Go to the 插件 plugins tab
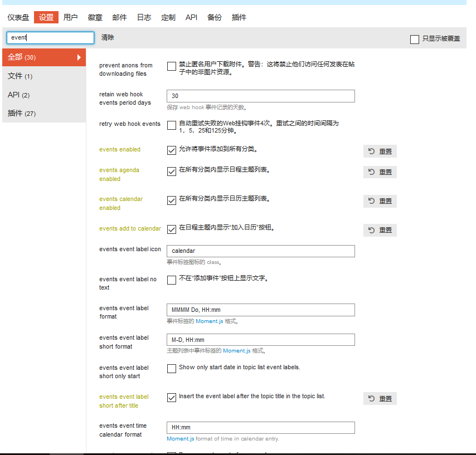 click(x=239, y=17)
